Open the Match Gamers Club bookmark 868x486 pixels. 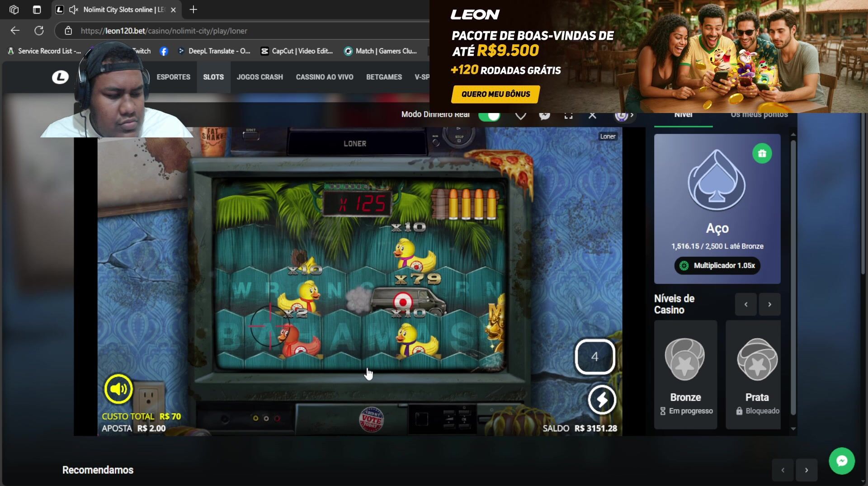(381, 51)
